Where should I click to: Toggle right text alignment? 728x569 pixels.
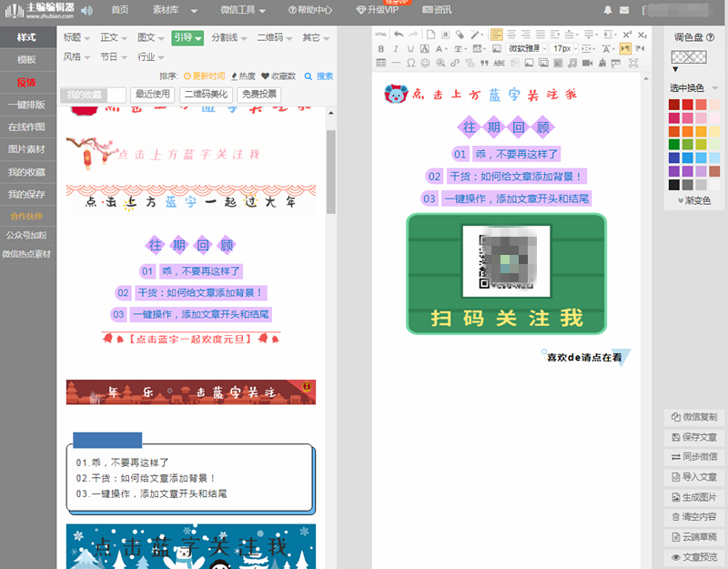pyautogui.click(x=526, y=35)
